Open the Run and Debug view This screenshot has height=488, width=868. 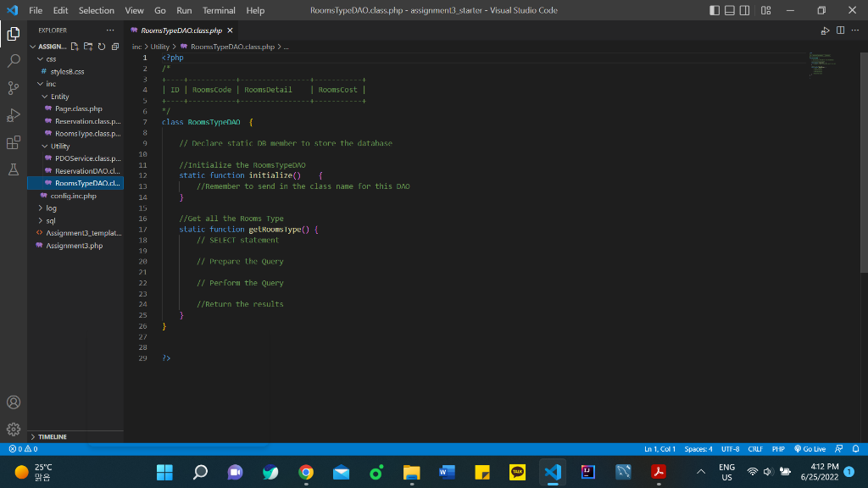(x=14, y=115)
